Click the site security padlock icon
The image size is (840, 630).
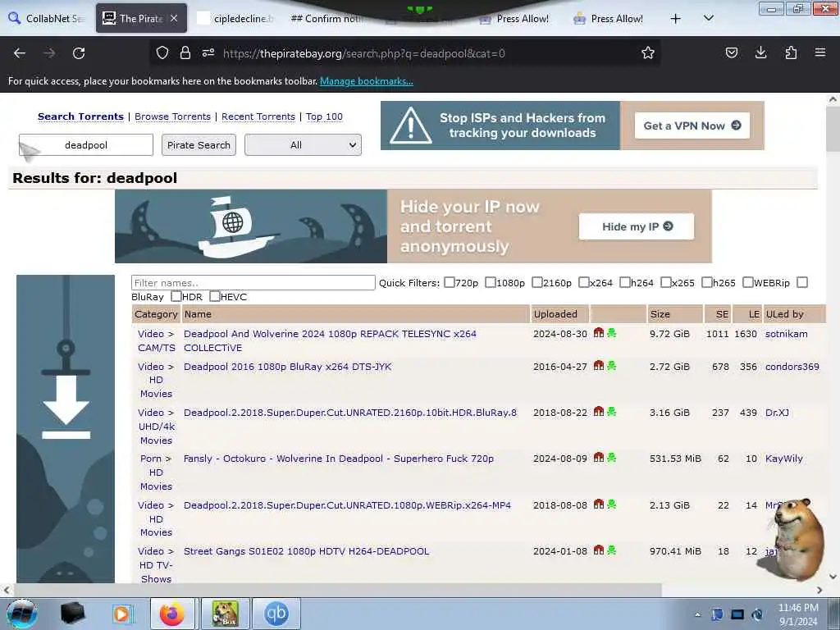click(x=185, y=52)
